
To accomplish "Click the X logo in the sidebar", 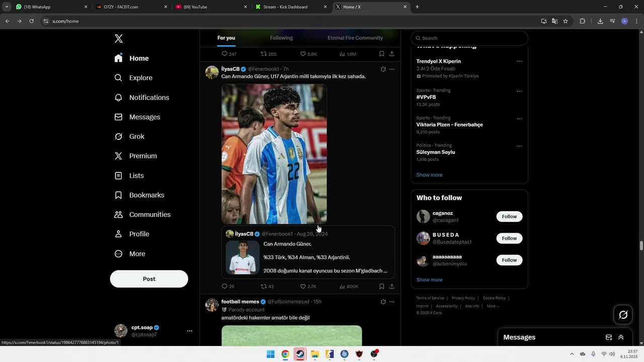I will pos(118,39).
